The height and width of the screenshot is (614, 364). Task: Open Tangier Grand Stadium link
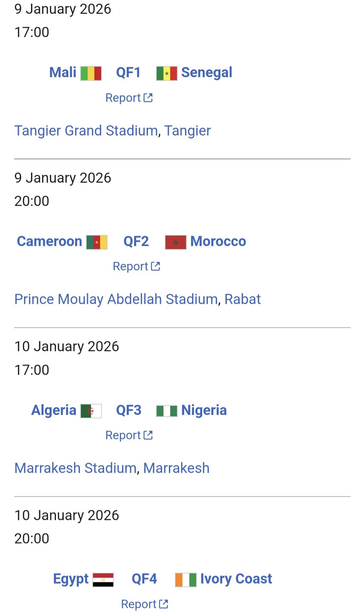coord(86,130)
